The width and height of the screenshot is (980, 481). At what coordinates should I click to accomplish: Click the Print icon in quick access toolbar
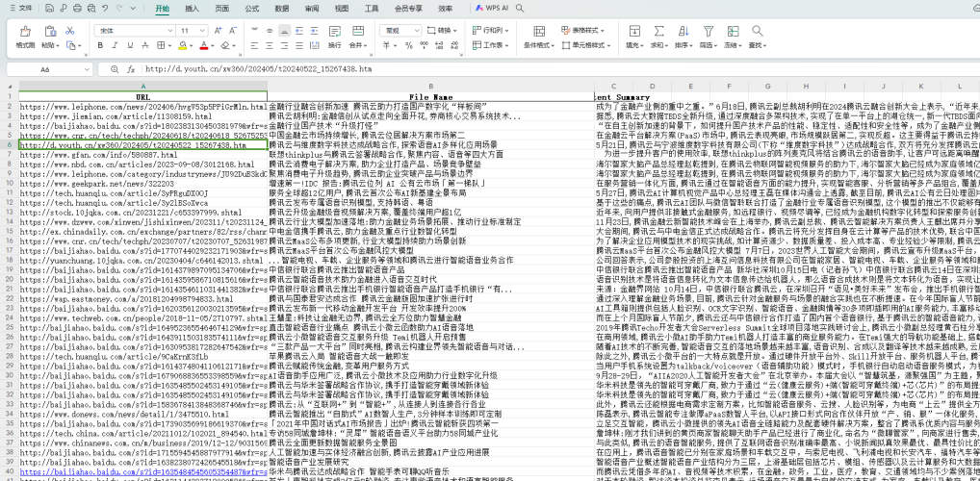tap(77, 9)
